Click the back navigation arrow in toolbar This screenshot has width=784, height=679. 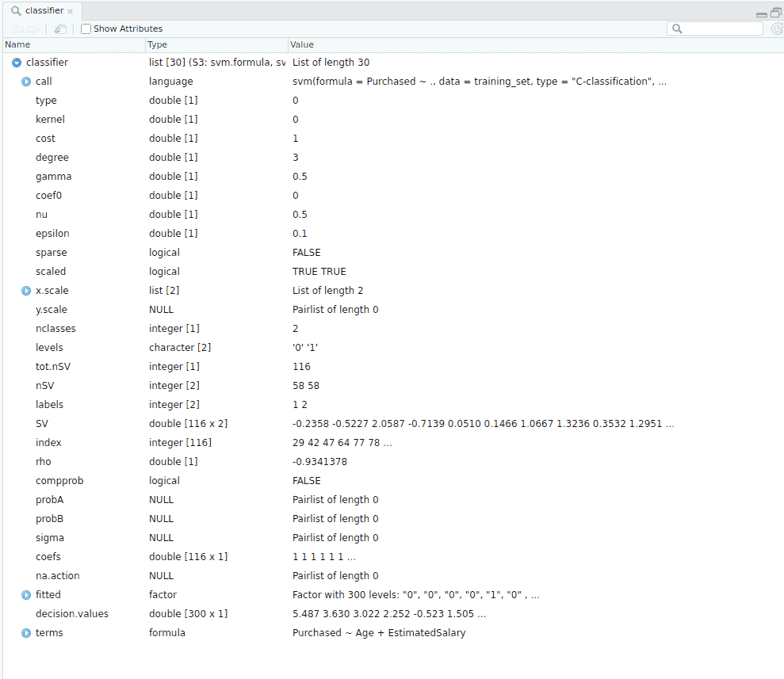(18, 29)
